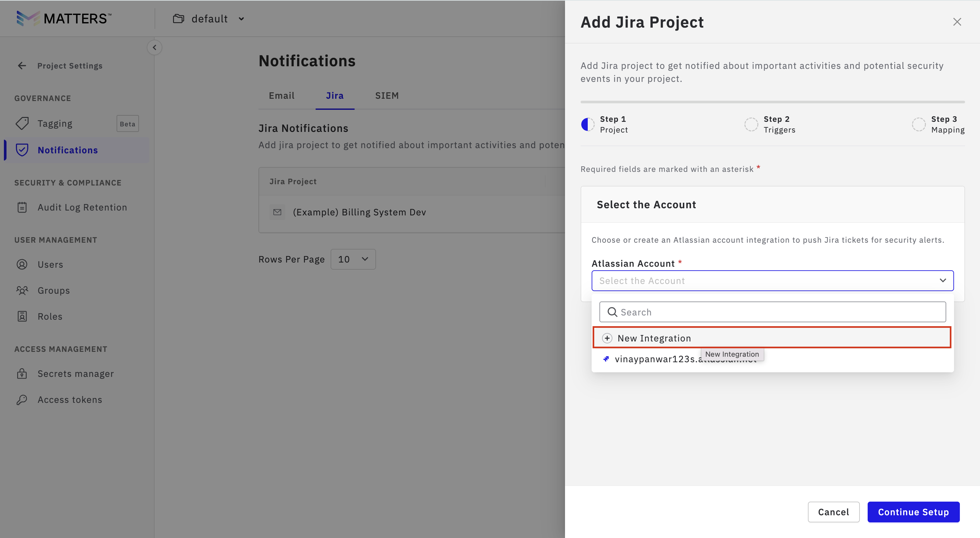This screenshot has width=980, height=538.
Task: Click the plus icon beside New Integration
Action: click(607, 338)
